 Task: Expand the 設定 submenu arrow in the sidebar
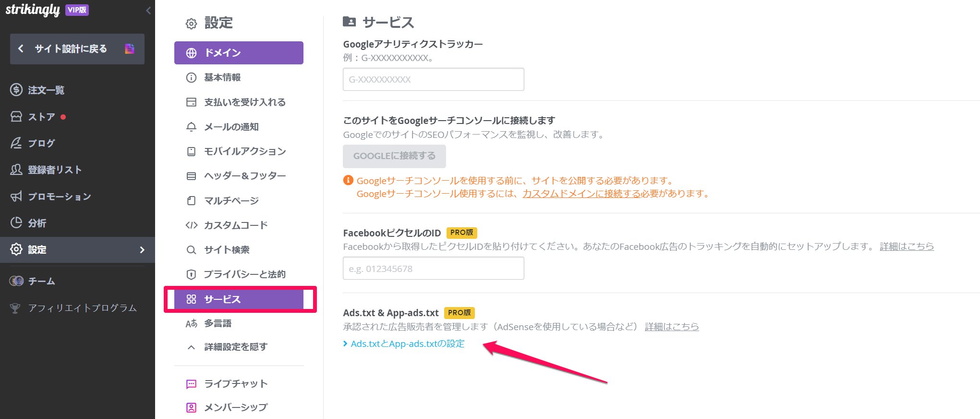coord(142,249)
